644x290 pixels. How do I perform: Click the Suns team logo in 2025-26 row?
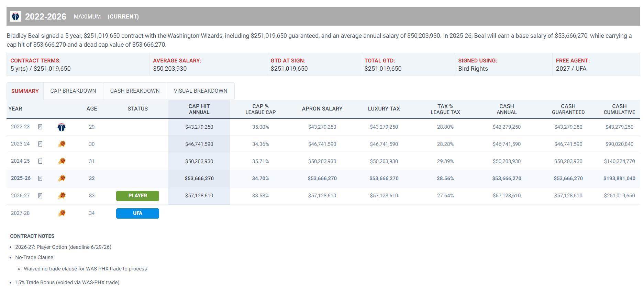62,178
